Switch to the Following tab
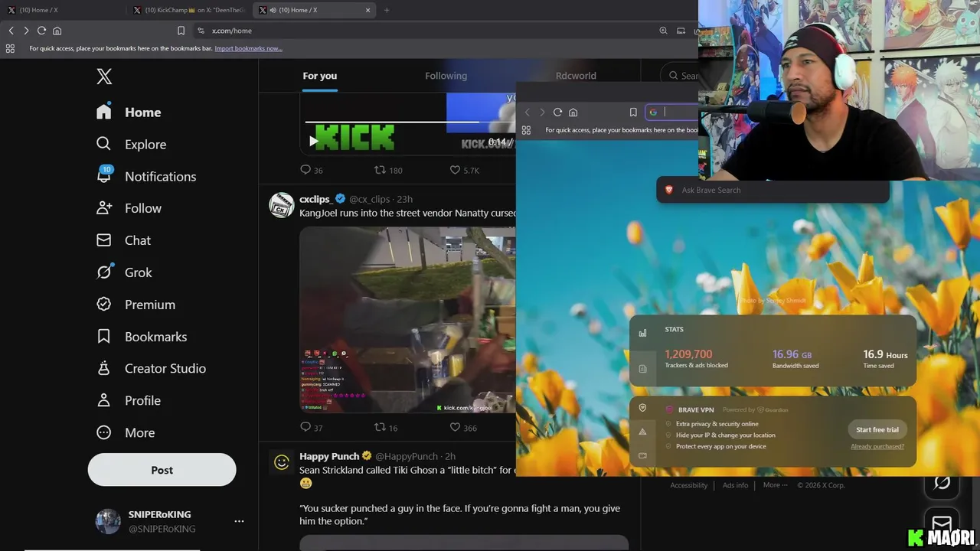 pyautogui.click(x=446, y=76)
